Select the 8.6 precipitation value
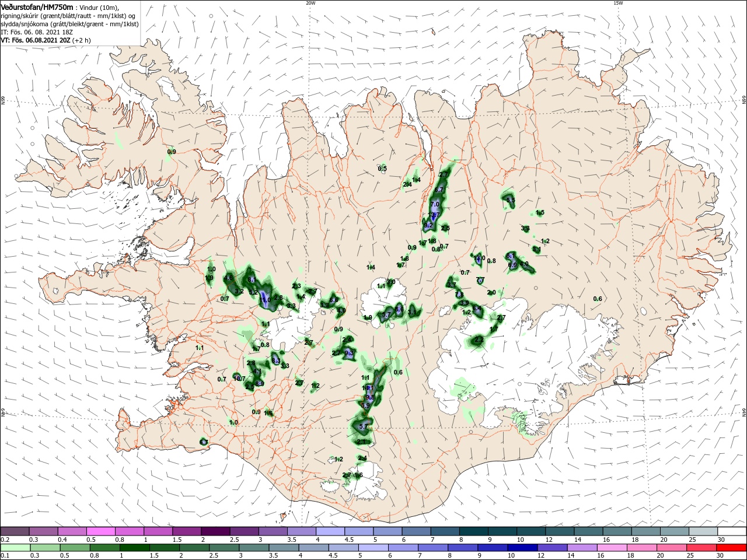 pos(399,309)
